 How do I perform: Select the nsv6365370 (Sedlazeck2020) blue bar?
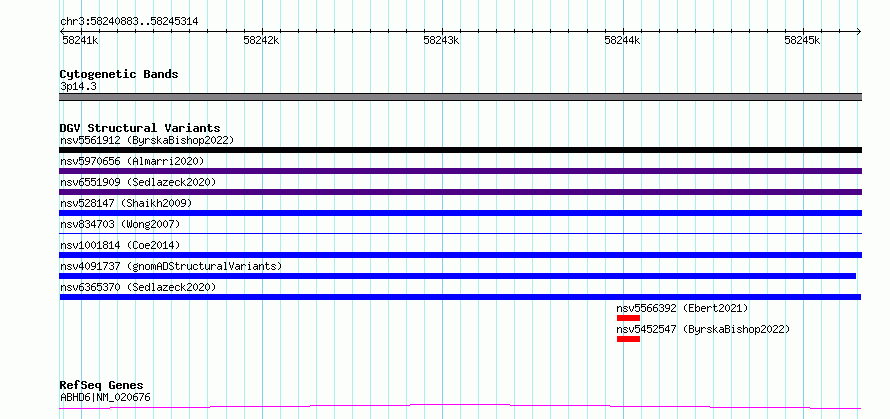click(x=460, y=297)
